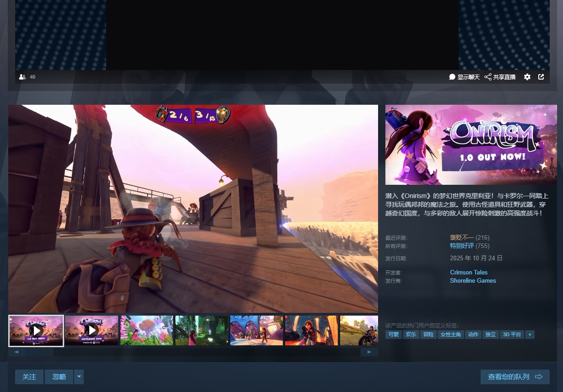Click the '可爱' tag

(393, 334)
